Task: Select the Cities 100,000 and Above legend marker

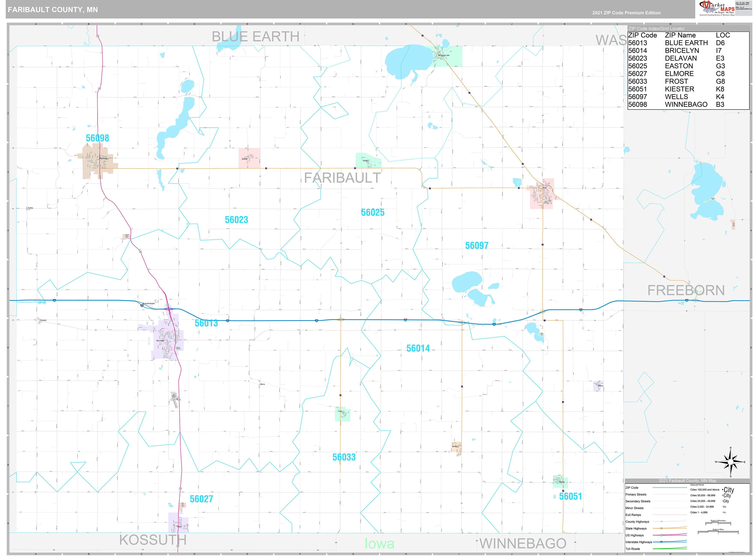Action: pyautogui.click(x=728, y=490)
